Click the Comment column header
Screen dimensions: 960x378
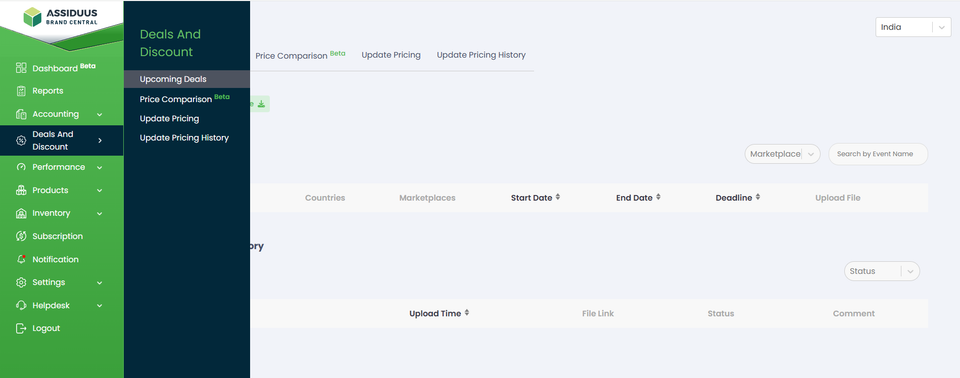[853, 313]
